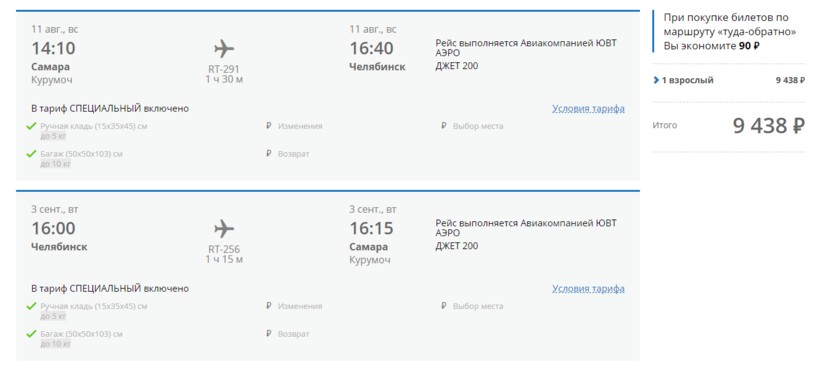This screenshot has height=370, width=820.
Task: Open Условия тарифа for the Chelyabinsk–Samara flight
Action: 588,288
